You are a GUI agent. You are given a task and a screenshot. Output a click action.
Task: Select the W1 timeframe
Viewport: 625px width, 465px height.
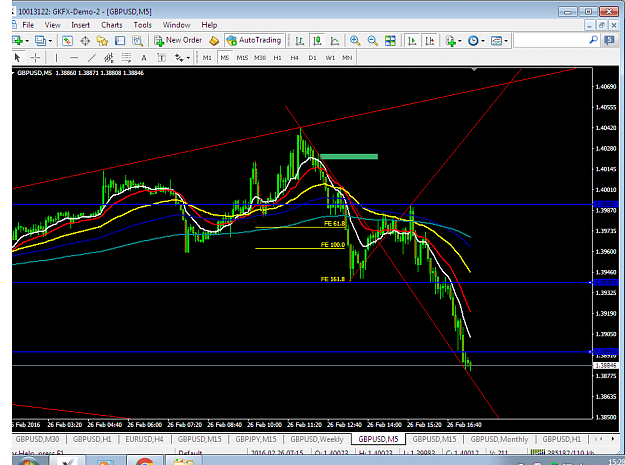[330, 58]
